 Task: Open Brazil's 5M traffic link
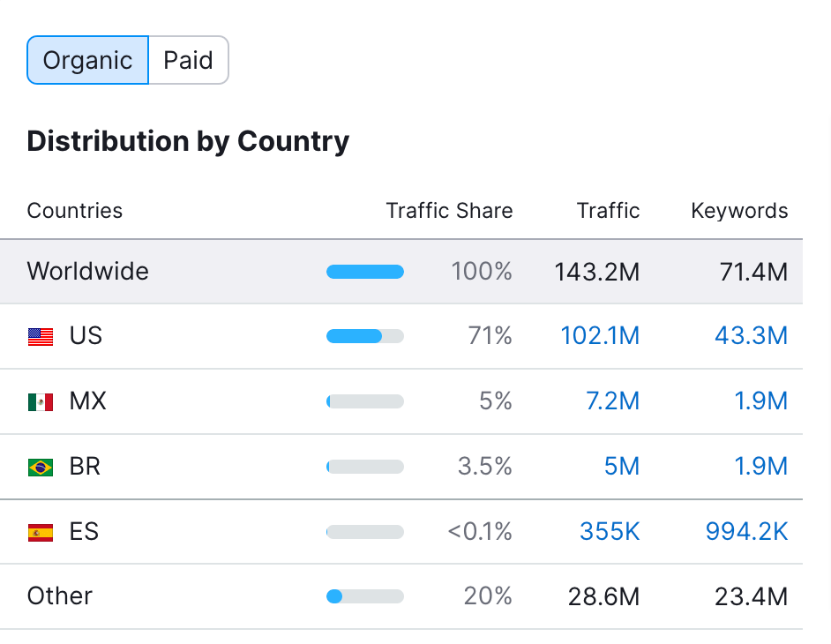point(622,467)
